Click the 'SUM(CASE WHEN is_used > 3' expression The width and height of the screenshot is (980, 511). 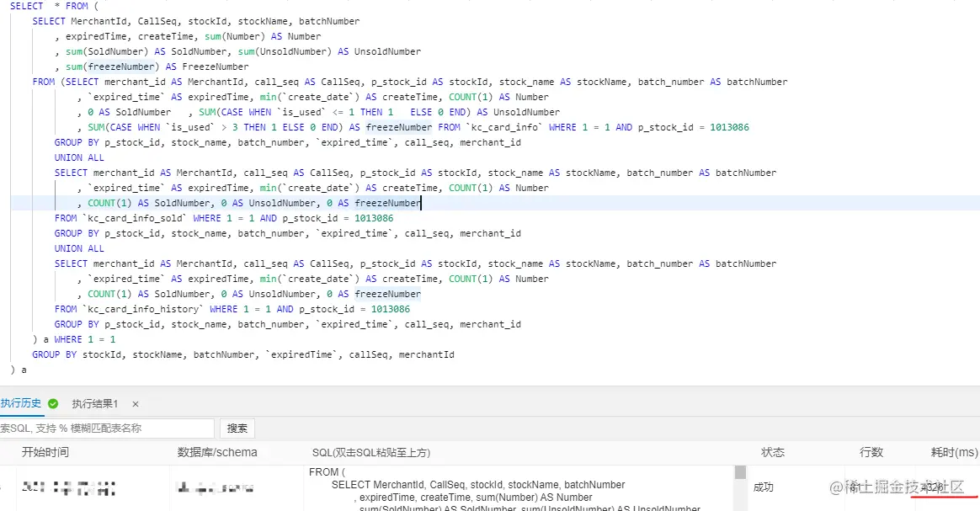(162, 127)
